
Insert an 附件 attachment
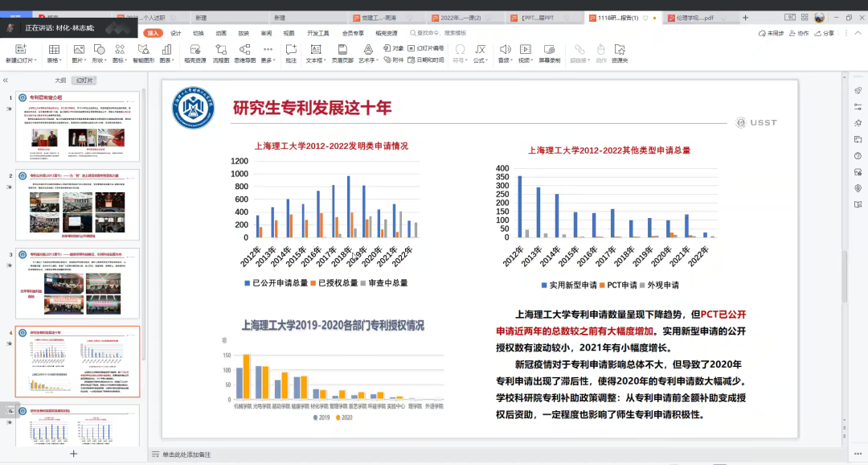click(x=394, y=60)
